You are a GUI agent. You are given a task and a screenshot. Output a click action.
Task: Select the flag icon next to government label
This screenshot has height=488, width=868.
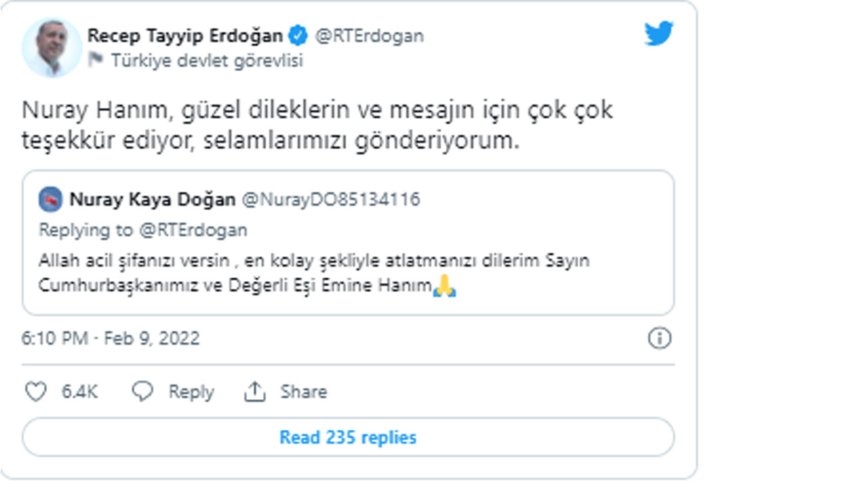click(x=95, y=60)
